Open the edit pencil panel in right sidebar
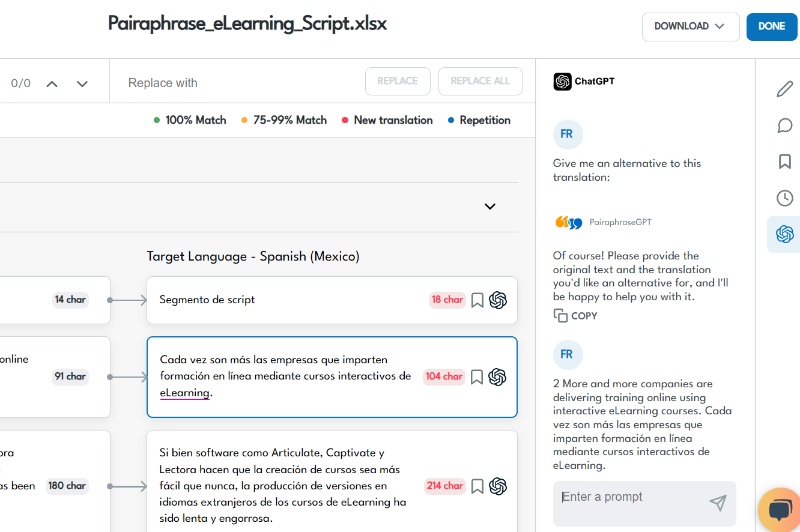 (784, 89)
